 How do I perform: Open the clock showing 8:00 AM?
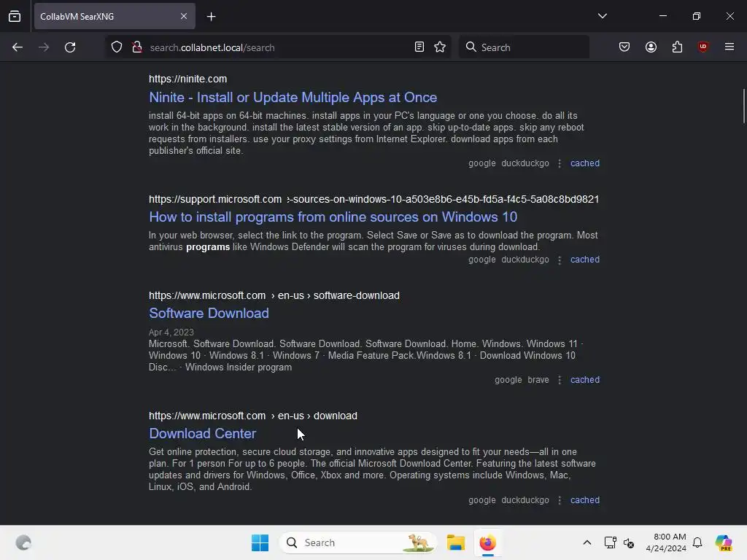pyautogui.click(x=666, y=542)
